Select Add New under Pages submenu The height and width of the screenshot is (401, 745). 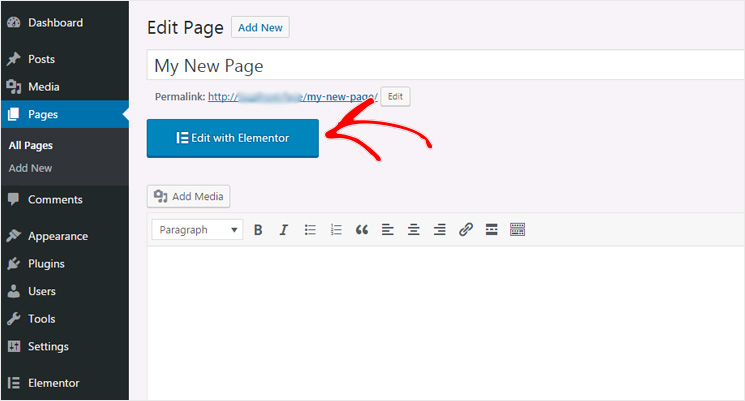pos(30,168)
